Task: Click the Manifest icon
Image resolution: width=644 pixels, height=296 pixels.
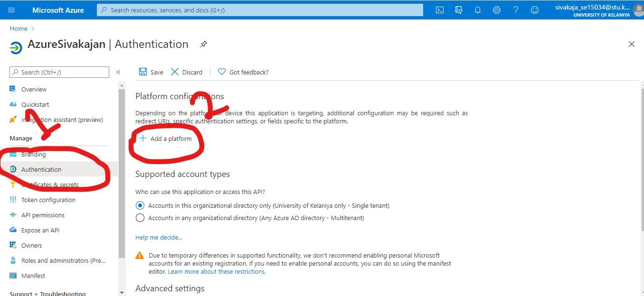Action: pyautogui.click(x=13, y=276)
